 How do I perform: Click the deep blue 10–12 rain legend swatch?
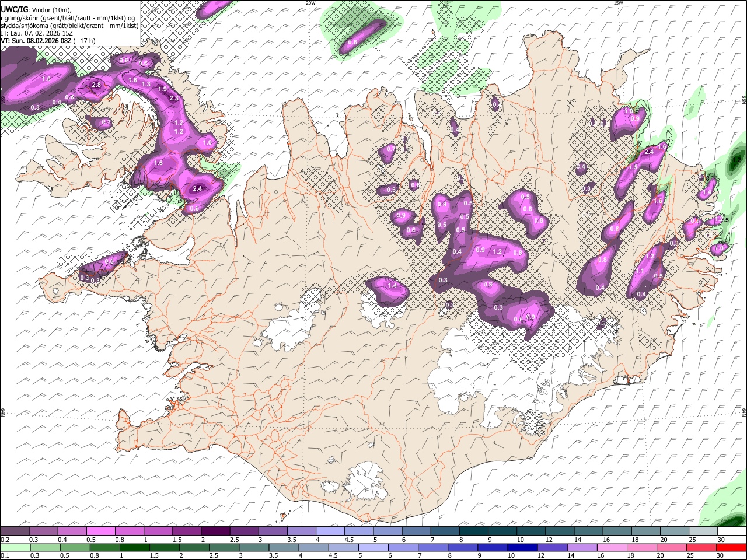pyautogui.click(x=522, y=547)
